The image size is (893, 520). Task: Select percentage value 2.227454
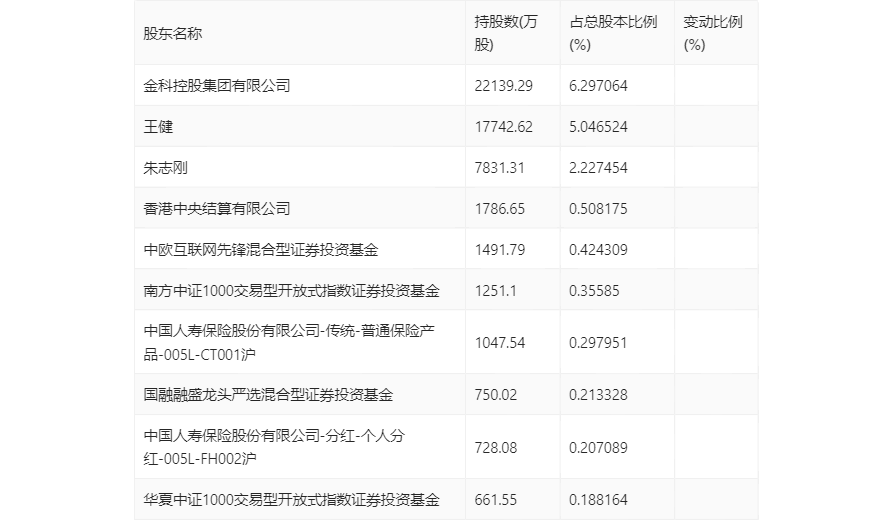598,167
